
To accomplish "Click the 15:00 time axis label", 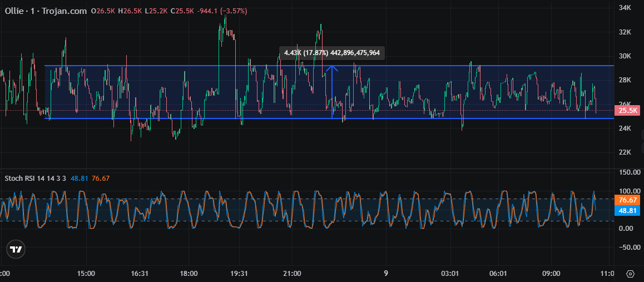I will (86, 274).
